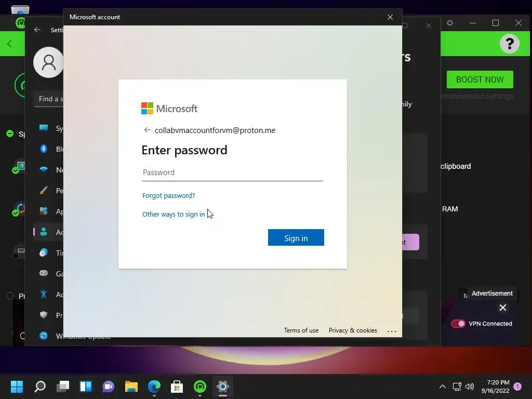Open the clock showing 7:20 PM
This screenshot has width=532, height=399.
coord(495,387)
